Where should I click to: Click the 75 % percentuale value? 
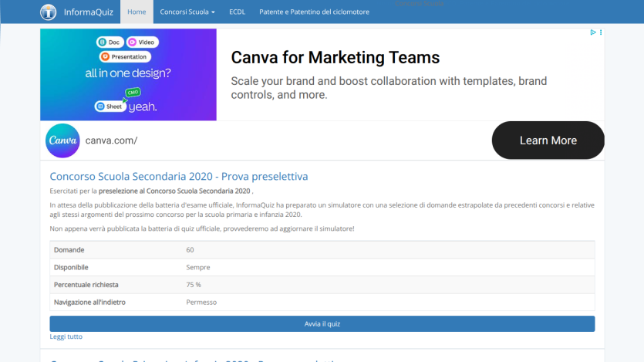point(194,285)
